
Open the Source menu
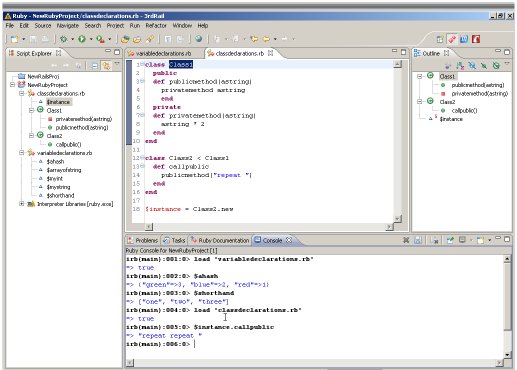[43, 25]
